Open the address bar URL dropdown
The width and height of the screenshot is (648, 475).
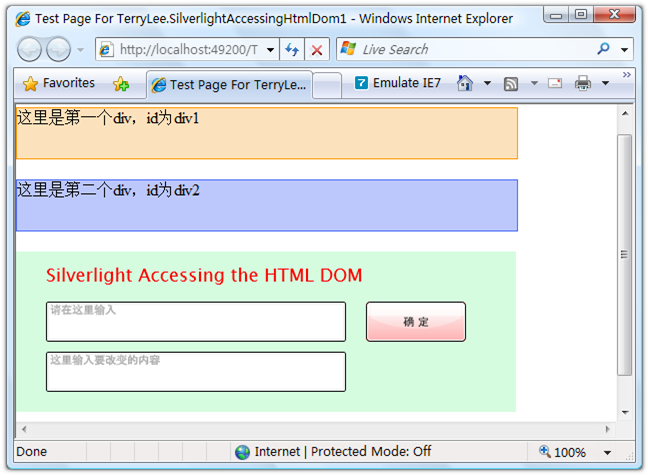point(270,50)
